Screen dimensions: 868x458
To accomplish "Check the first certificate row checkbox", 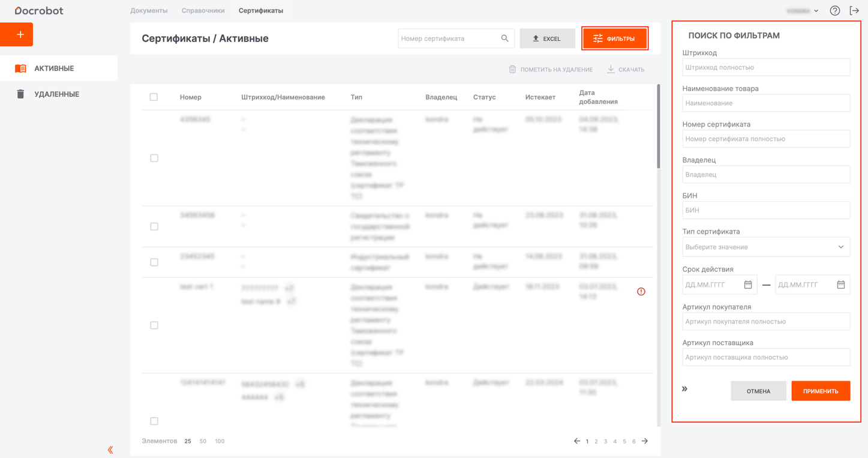I will click(x=154, y=158).
